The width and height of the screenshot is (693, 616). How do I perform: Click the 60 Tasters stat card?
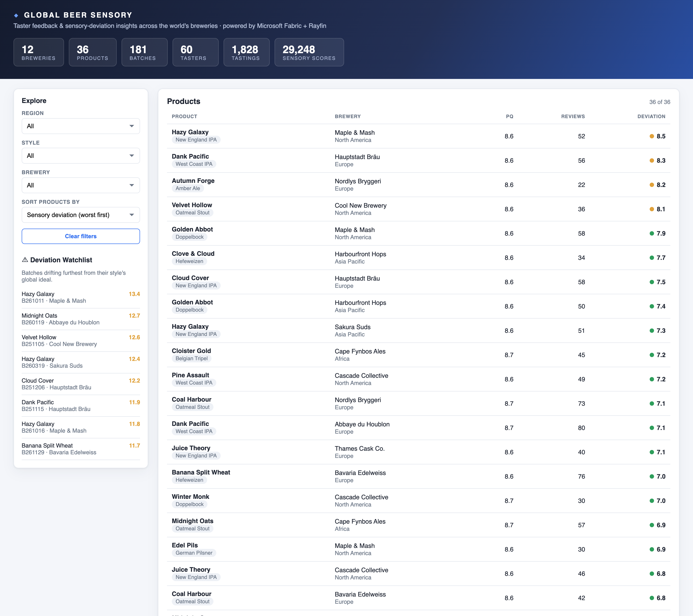point(196,52)
